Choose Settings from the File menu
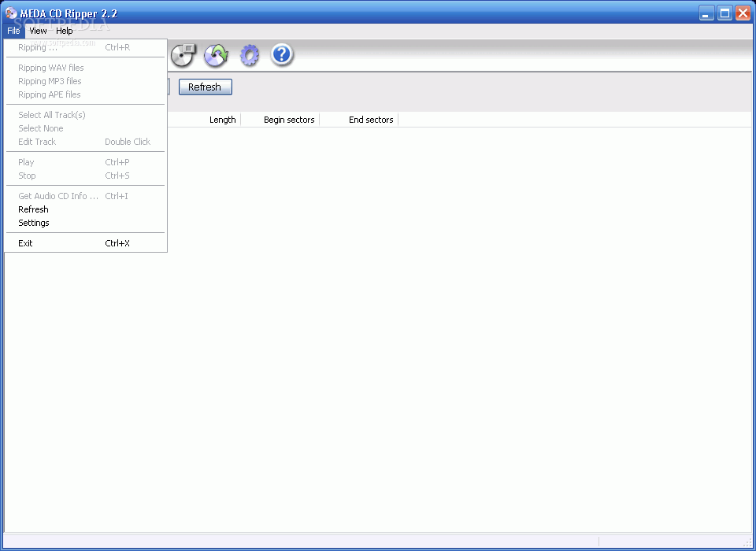The height and width of the screenshot is (551, 756). (x=85, y=223)
